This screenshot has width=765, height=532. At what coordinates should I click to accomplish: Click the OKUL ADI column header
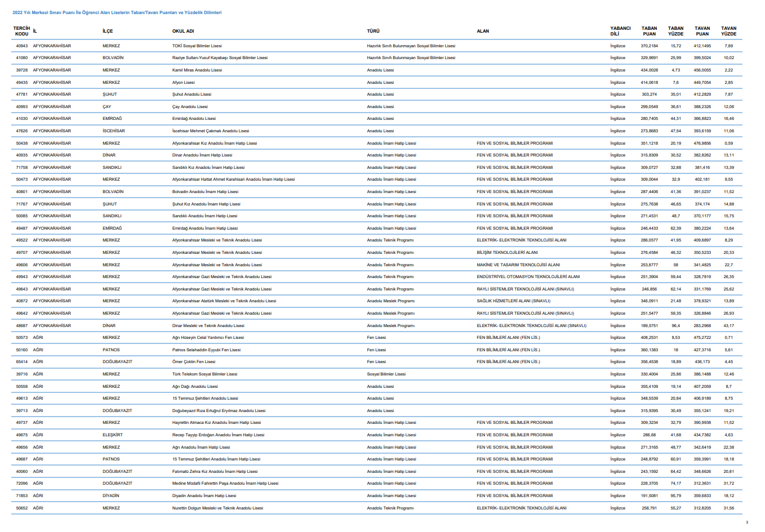click(183, 31)
